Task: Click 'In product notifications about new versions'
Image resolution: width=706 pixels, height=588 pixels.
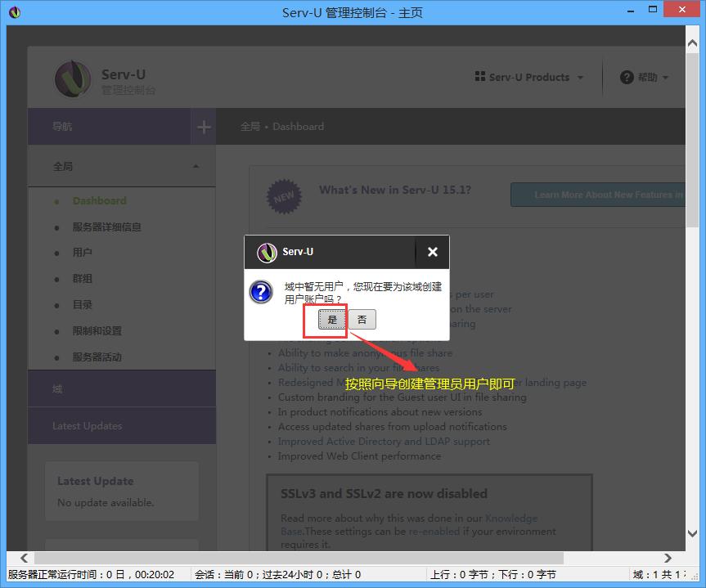Action: coord(380,412)
